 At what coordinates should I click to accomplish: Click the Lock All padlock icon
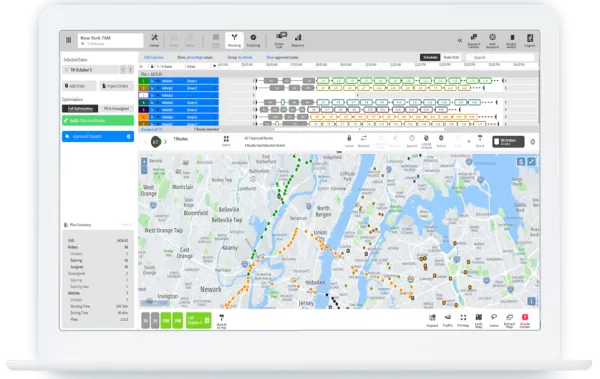coord(349,141)
